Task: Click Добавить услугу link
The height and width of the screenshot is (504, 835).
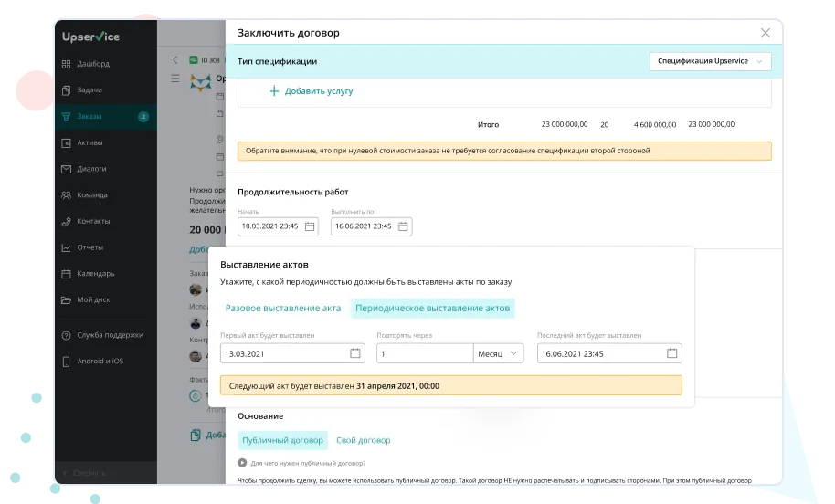Action: pyautogui.click(x=319, y=91)
